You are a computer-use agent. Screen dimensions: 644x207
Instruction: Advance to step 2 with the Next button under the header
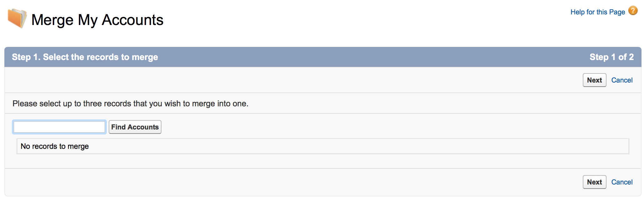pyautogui.click(x=594, y=80)
